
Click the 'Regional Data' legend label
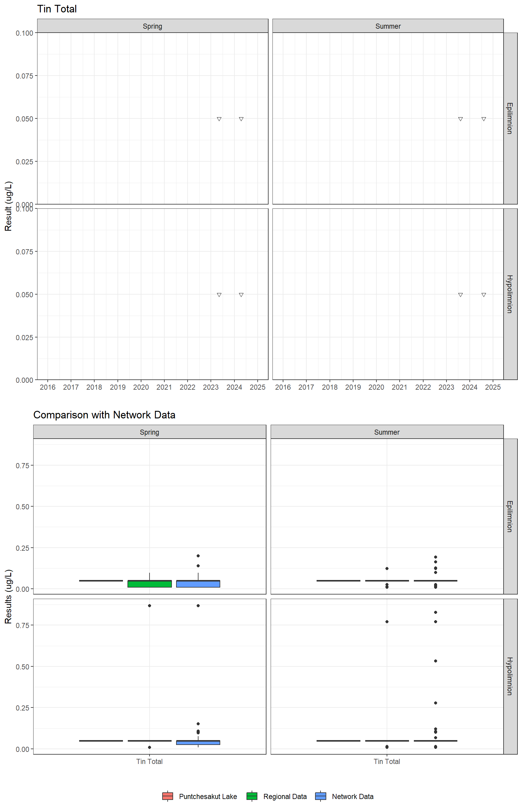click(285, 796)
